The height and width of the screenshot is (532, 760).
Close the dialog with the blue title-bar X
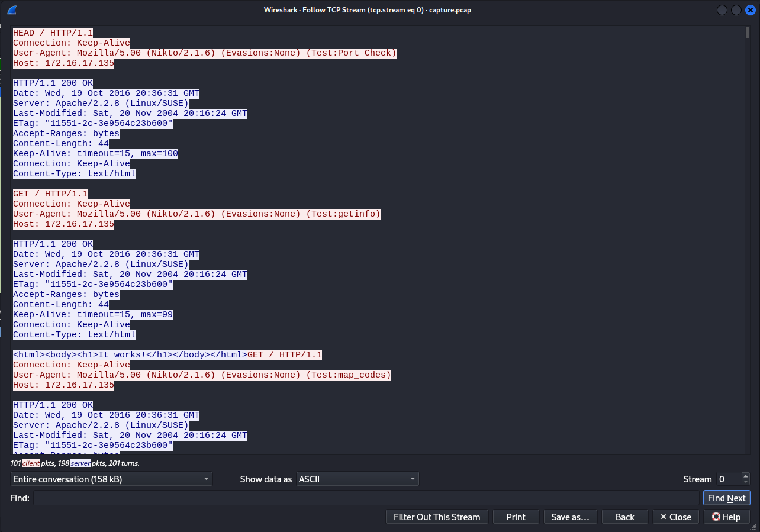click(751, 10)
